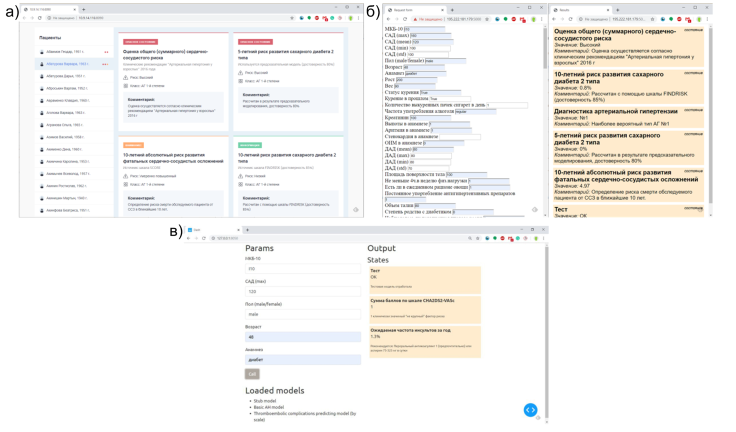Select patient Азимов Василий in the list
This screenshot has height=432, width=736.
point(62,136)
